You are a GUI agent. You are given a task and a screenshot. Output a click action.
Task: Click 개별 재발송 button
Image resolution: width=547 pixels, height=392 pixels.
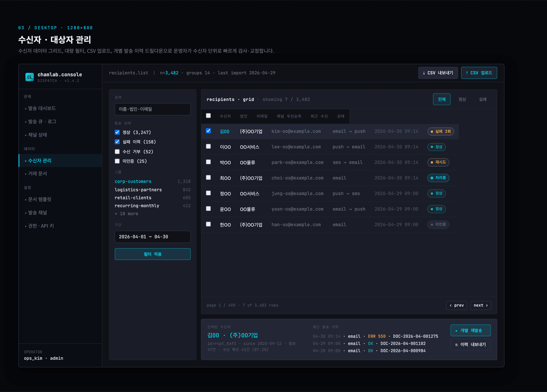[470, 330]
